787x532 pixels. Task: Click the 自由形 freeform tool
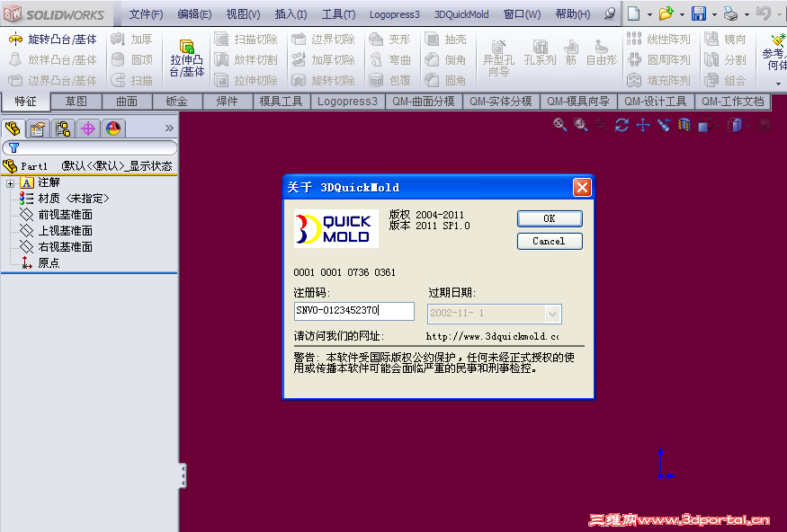(x=602, y=53)
